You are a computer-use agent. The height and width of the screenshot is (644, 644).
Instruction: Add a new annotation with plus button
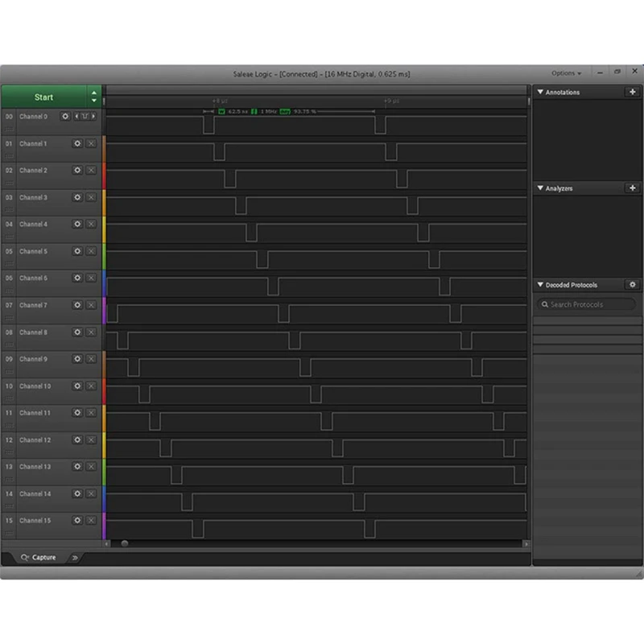point(633,92)
